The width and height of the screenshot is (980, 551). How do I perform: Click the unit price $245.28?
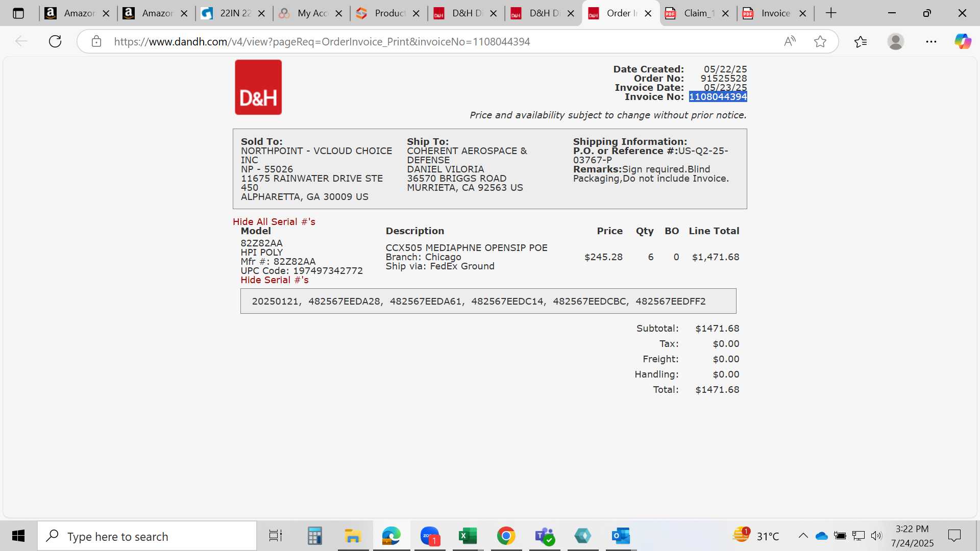coord(603,257)
